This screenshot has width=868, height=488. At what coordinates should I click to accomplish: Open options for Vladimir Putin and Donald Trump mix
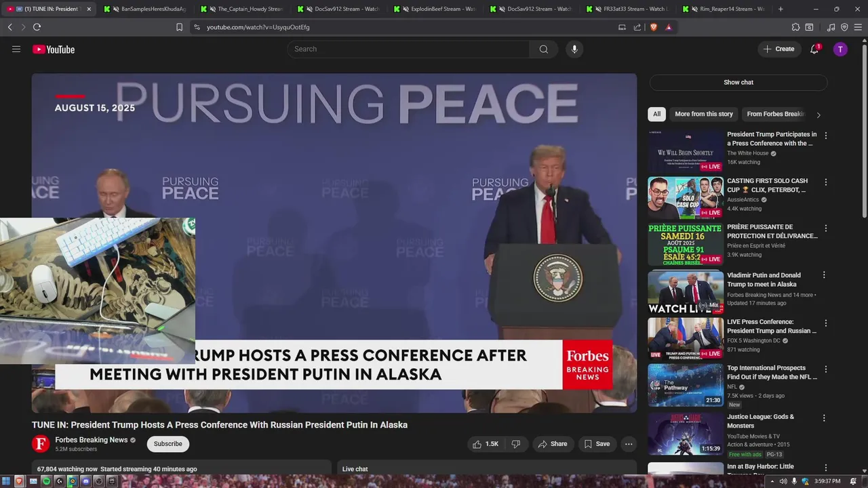(824, 275)
